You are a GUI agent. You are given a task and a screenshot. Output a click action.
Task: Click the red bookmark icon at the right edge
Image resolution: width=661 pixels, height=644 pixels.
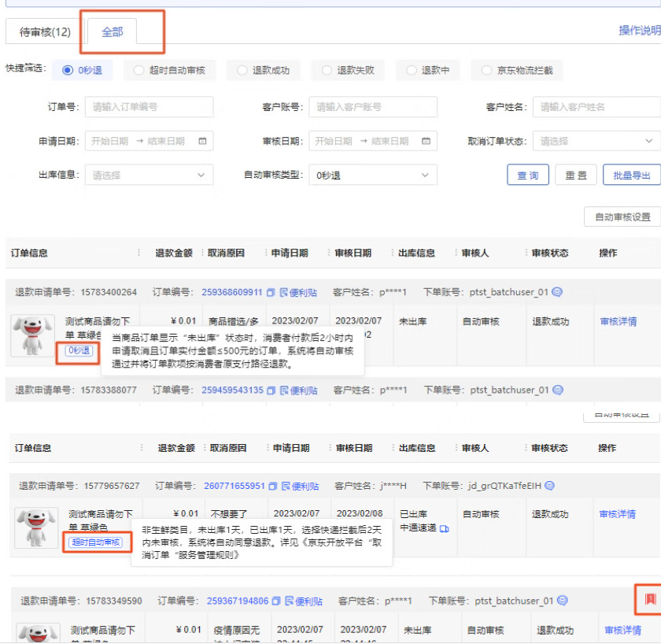652,599
